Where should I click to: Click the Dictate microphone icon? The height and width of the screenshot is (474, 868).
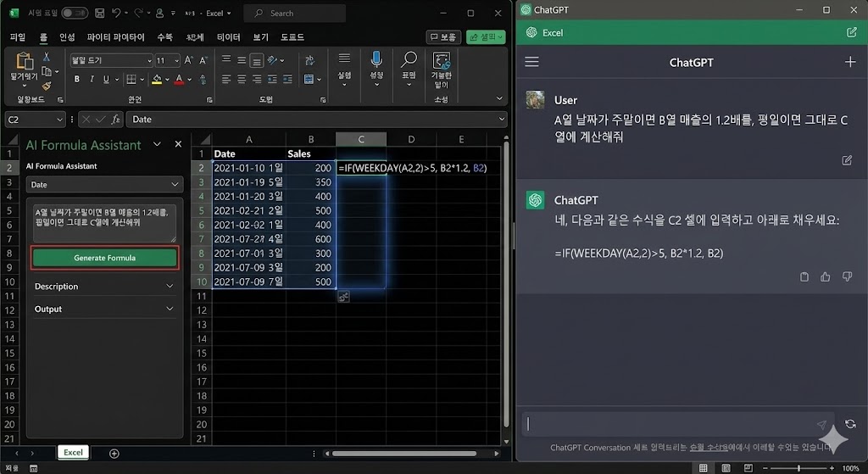point(376,60)
